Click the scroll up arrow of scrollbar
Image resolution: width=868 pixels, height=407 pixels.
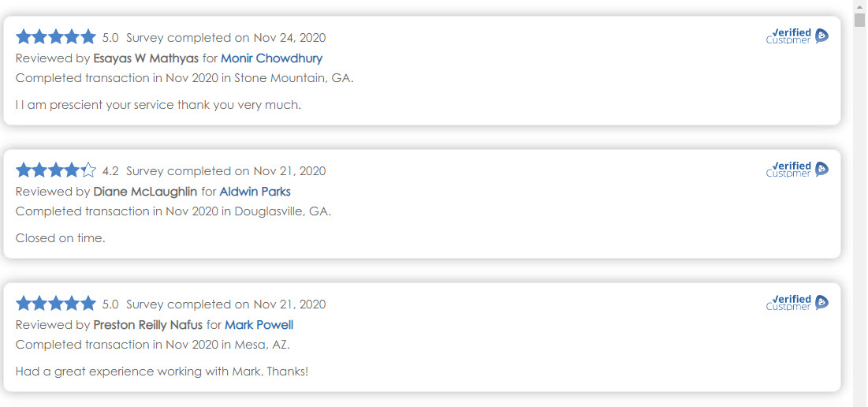tap(859, 6)
